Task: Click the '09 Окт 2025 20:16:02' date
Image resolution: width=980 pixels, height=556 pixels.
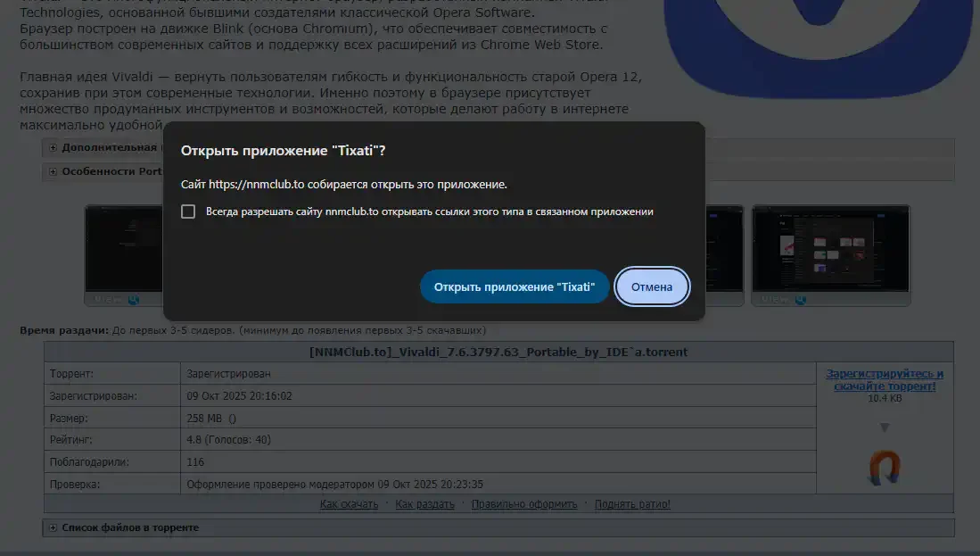Action: (239, 396)
